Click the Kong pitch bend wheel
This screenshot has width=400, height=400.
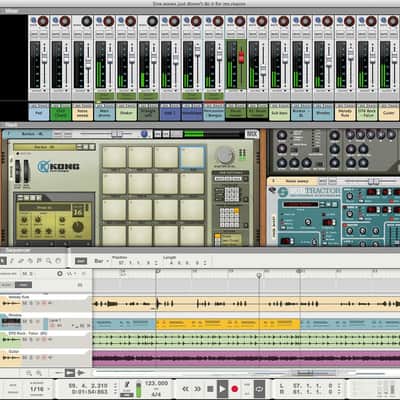click(x=18, y=172)
